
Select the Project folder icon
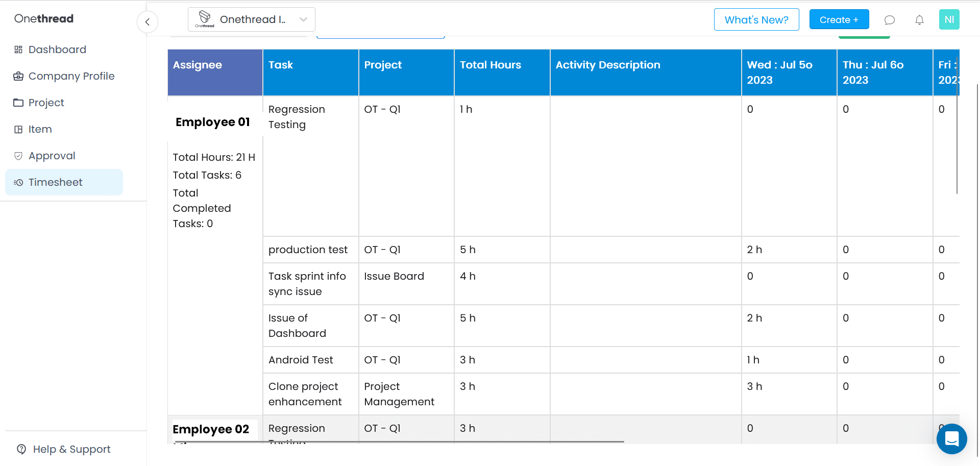coord(18,102)
